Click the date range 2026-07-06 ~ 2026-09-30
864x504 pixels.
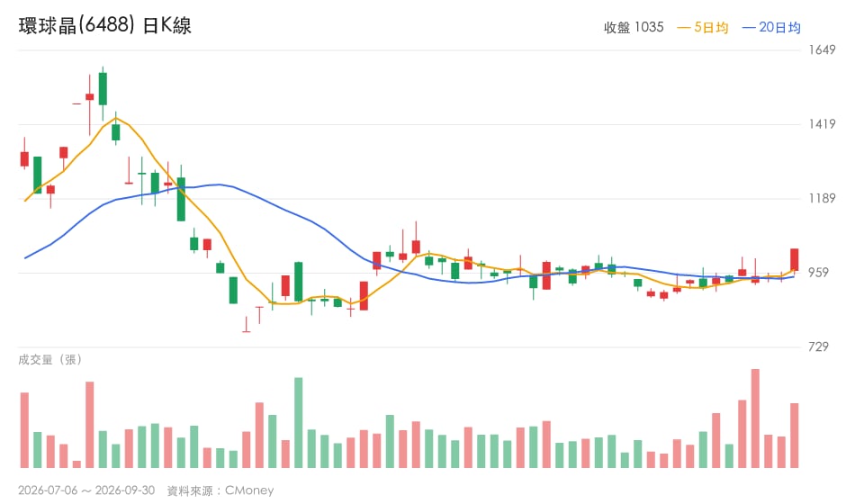click(x=86, y=490)
